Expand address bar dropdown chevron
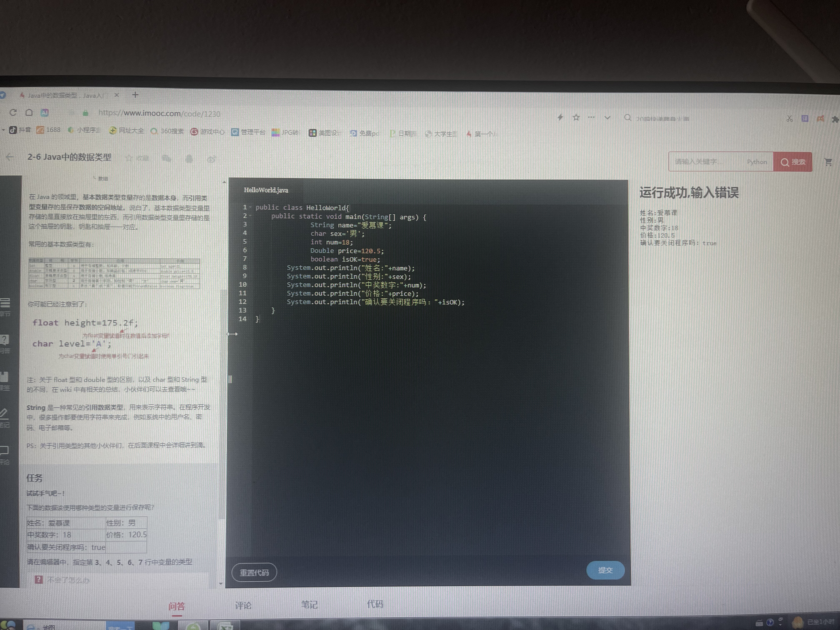The height and width of the screenshot is (630, 840). click(607, 118)
